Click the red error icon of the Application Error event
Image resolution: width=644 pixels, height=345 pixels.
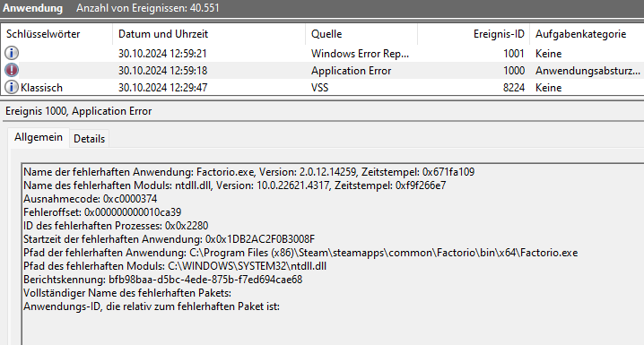(12, 70)
